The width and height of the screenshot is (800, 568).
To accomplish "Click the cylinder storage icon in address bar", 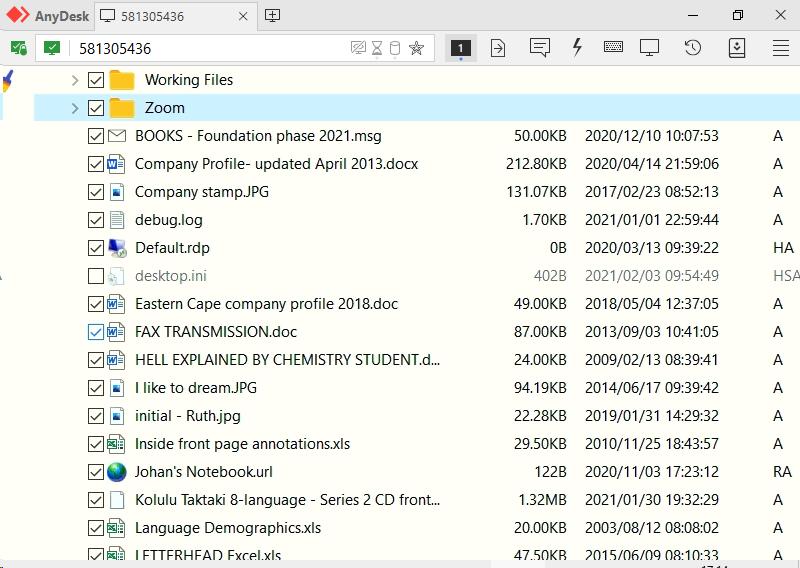I will point(395,48).
